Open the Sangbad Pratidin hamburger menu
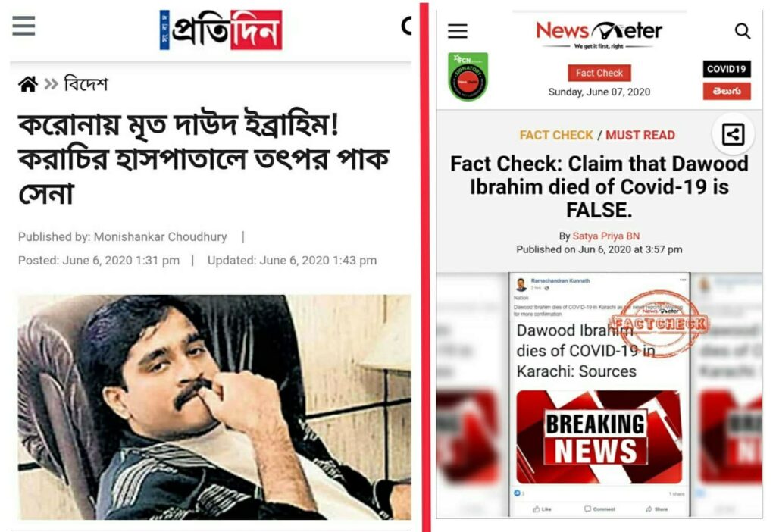Screen dimensions: 776x532 tap(23, 26)
